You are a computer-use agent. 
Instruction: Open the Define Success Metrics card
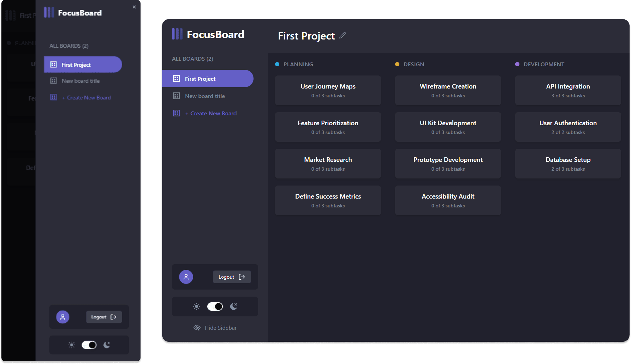point(328,200)
